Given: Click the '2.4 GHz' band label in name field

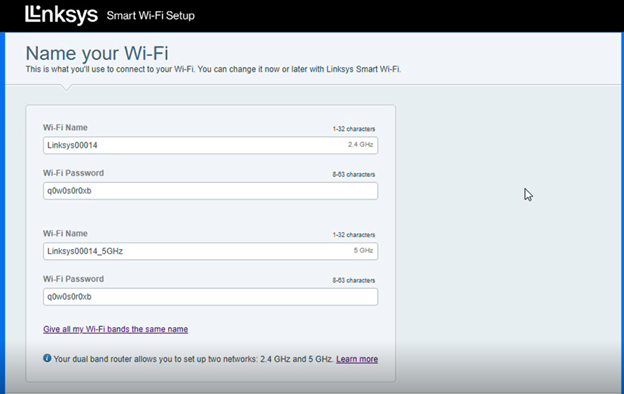Looking at the screenshot, I should click(x=361, y=144).
